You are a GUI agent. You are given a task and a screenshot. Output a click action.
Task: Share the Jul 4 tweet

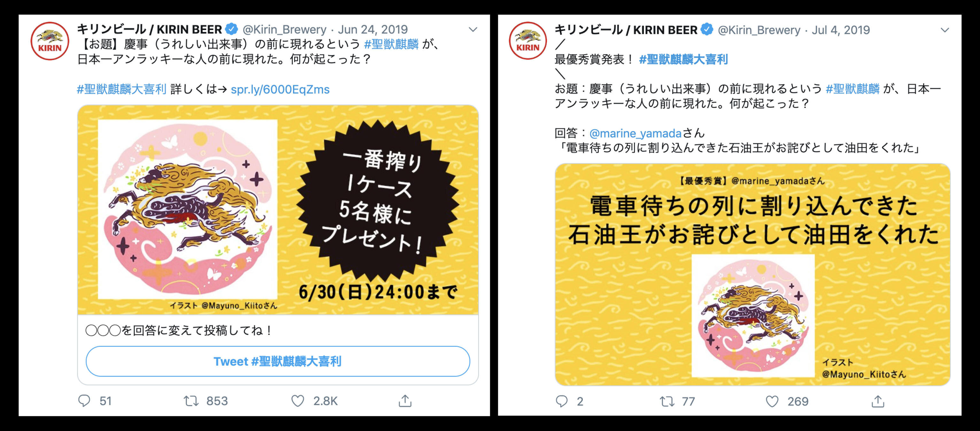pyautogui.click(x=878, y=401)
